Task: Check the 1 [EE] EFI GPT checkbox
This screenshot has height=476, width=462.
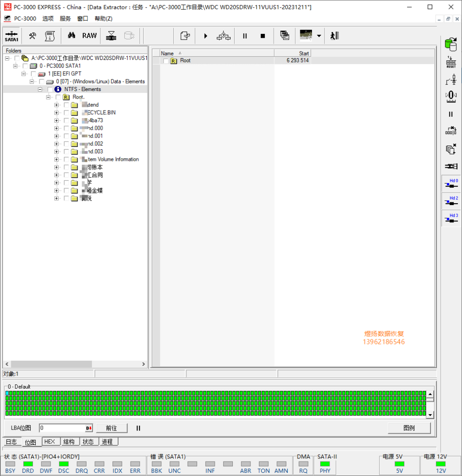Action: point(33,74)
